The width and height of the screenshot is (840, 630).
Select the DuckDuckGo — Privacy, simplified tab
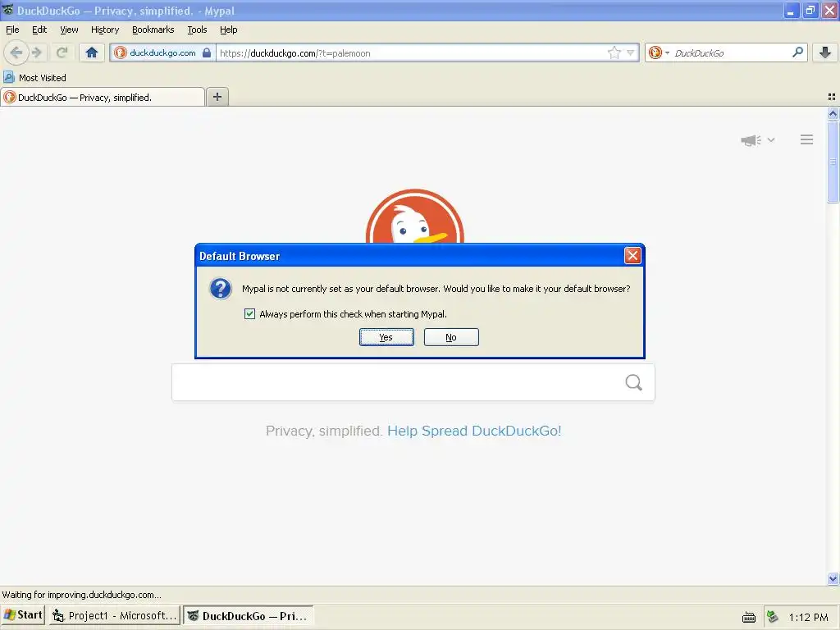[103, 97]
